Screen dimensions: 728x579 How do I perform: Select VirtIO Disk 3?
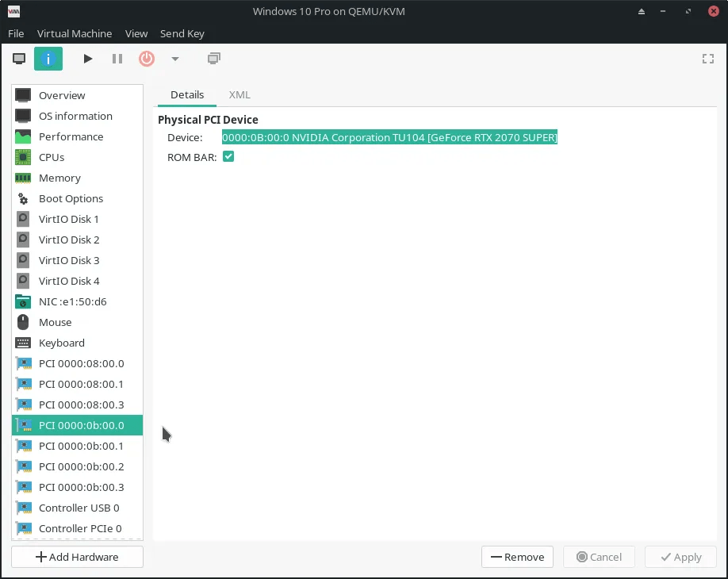click(x=77, y=260)
